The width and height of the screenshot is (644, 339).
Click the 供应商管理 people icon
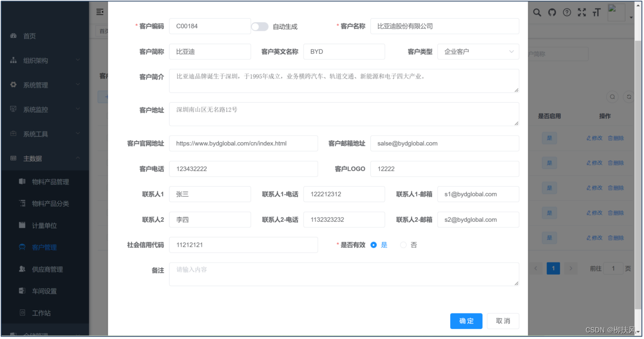[22, 269]
